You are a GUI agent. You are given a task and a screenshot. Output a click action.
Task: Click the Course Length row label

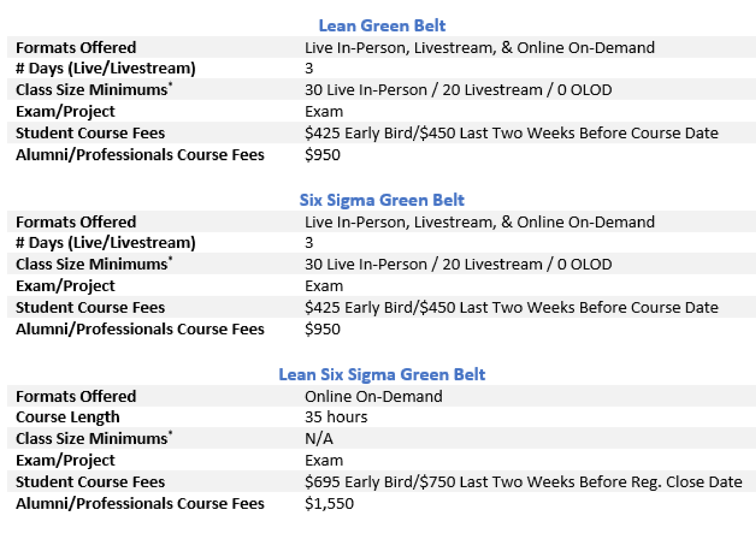pos(68,417)
